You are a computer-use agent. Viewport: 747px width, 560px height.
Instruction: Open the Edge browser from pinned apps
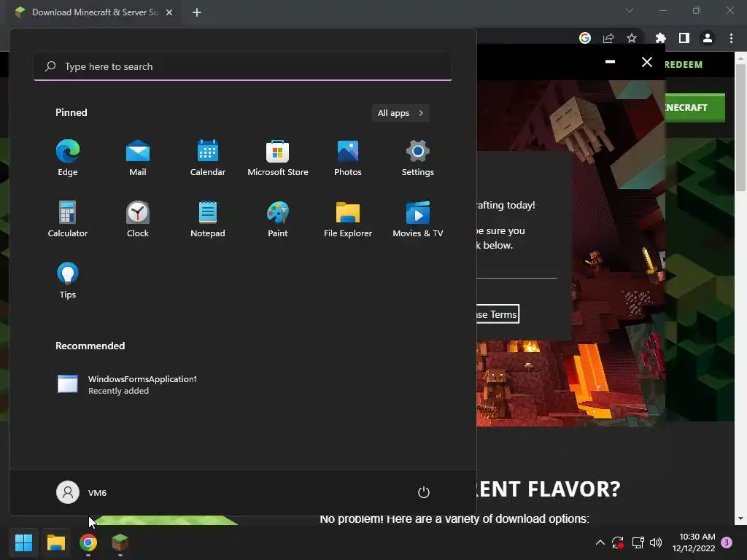[x=68, y=158]
